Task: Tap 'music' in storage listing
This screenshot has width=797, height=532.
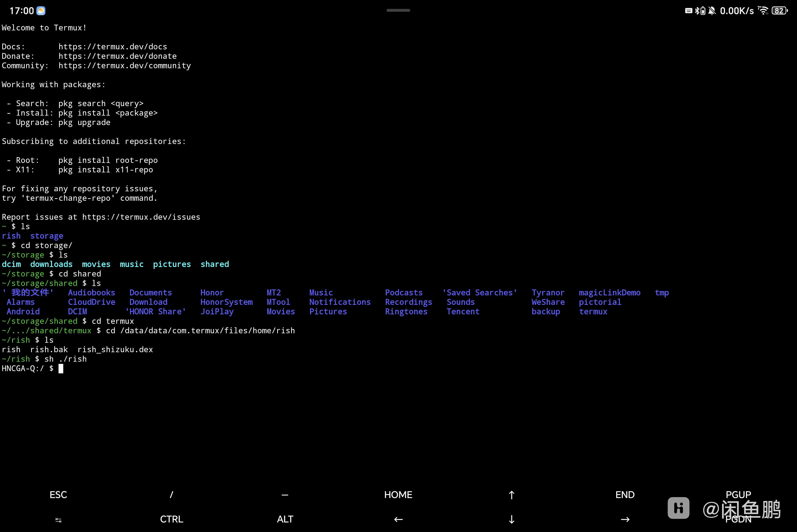Action: (x=132, y=264)
